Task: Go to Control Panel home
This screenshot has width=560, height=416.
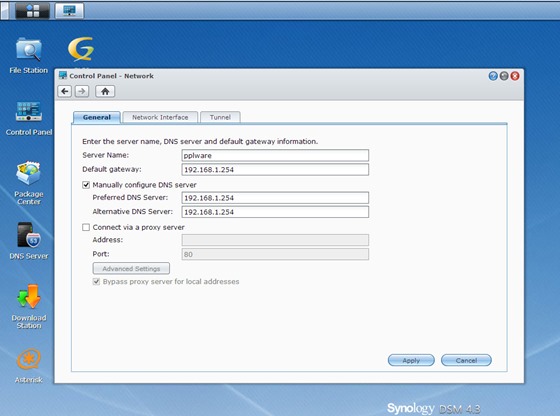Action: (105, 91)
